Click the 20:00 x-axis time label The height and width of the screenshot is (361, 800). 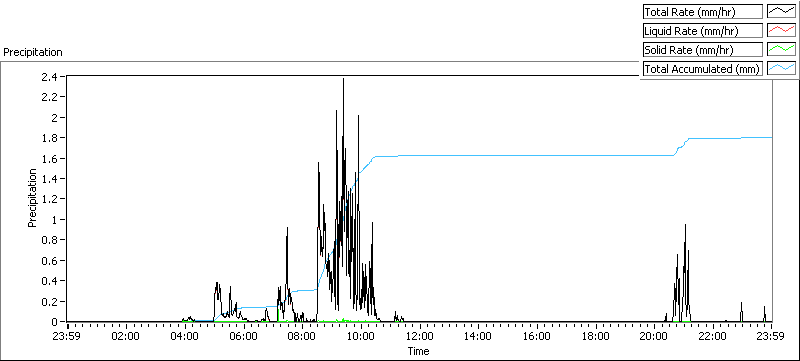coord(654,336)
